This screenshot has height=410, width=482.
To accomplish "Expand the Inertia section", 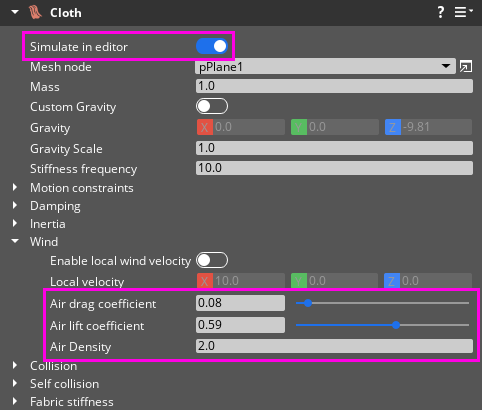I will click(x=15, y=223).
